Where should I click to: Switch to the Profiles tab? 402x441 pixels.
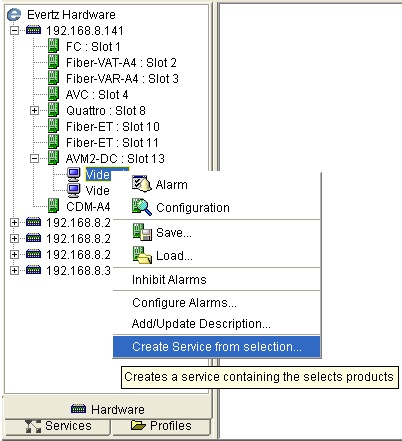[161, 426]
